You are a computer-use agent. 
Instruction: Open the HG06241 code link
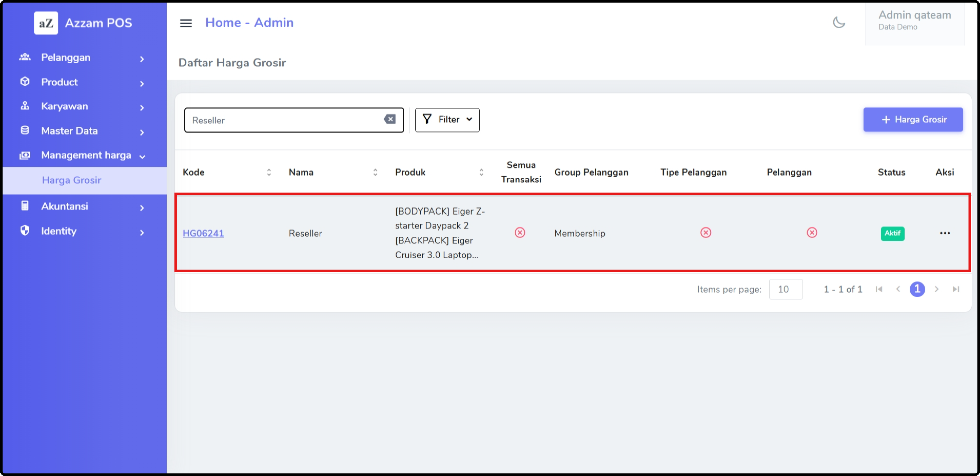pos(203,233)
